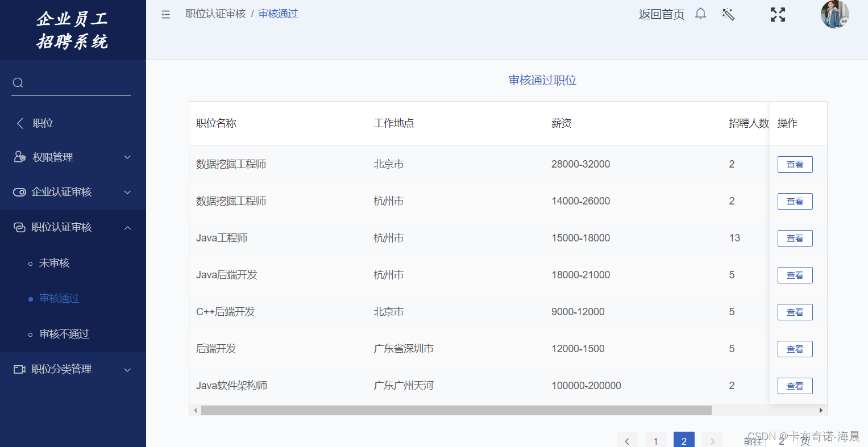Screen dimensions: 868x447
Task: Toggle fullscreen mode icon
Action: [778, 15]
